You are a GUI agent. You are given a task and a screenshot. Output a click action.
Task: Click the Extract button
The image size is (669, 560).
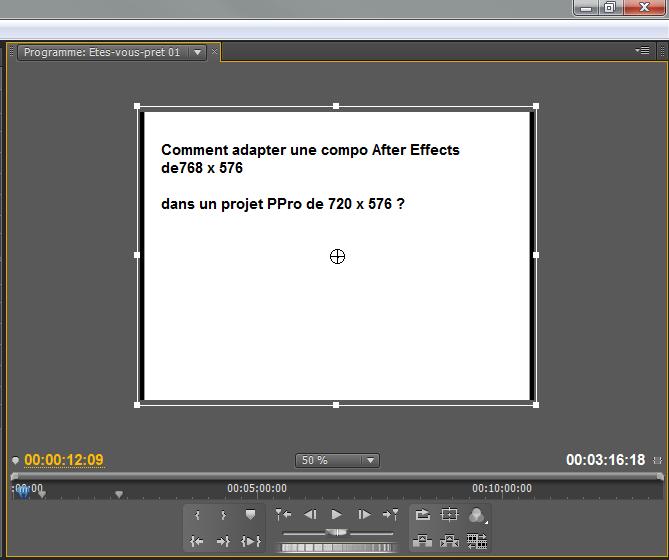[x=449, y=541]
